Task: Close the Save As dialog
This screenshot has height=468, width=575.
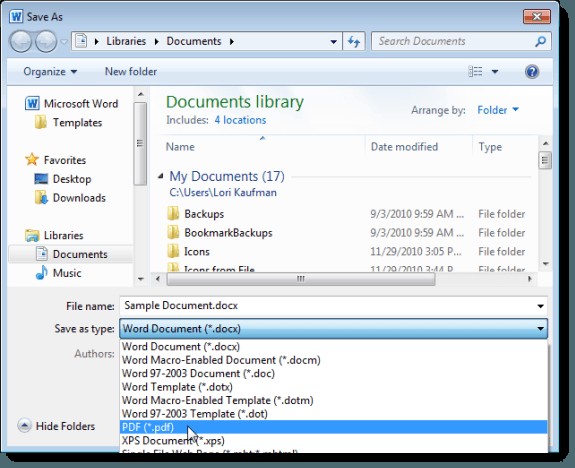Action: pyautogui.click(x=536, y=17)
